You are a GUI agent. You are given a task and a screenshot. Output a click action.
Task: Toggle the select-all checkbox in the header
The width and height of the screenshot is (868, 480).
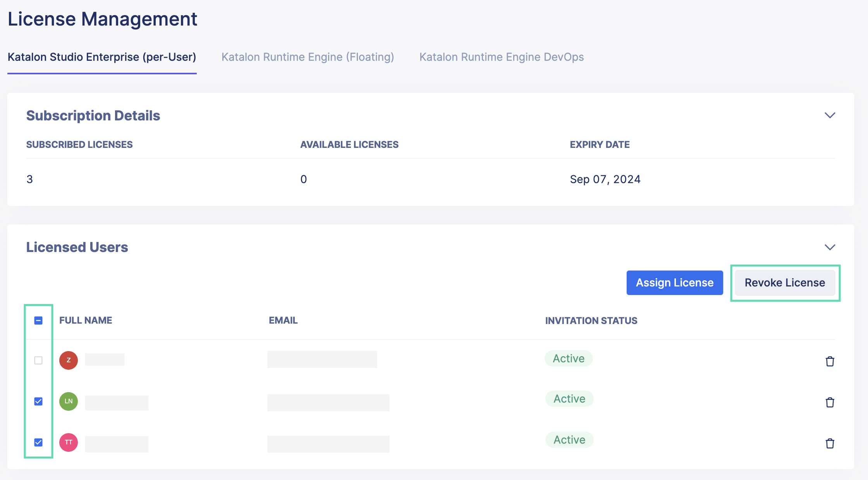(x=38, y=320)
